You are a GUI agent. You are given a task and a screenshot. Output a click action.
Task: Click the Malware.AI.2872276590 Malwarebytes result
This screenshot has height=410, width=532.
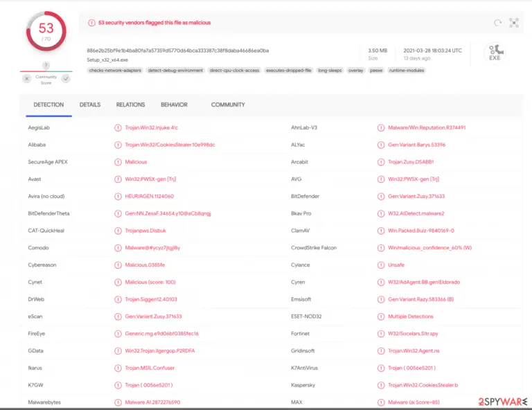click(152, 402)
